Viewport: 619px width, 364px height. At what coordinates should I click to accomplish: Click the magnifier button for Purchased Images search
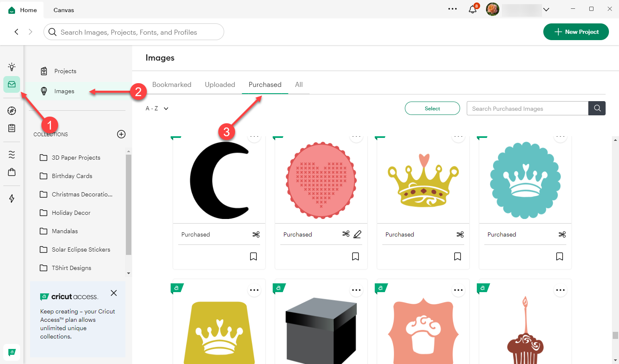[597, 109]
